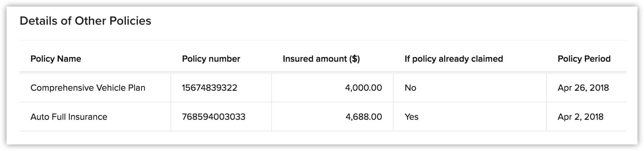Click the Policy Period column header

point(584,59)
